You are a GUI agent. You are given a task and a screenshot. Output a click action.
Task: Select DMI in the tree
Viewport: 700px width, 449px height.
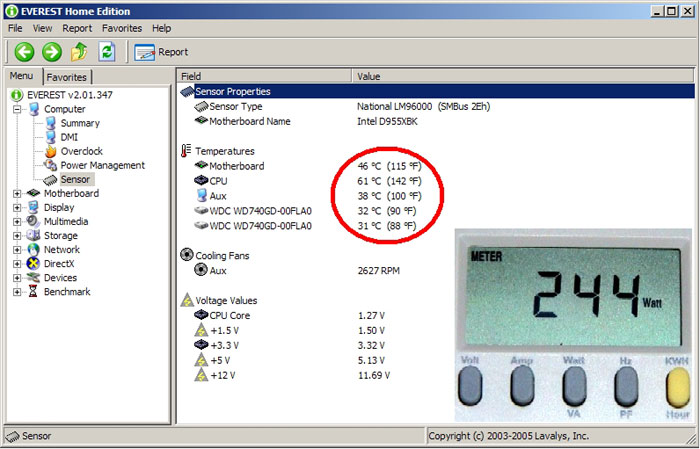tap(69, 137)
